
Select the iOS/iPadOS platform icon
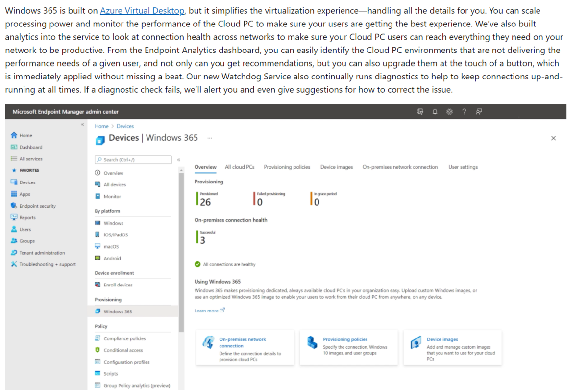[98, 234]
